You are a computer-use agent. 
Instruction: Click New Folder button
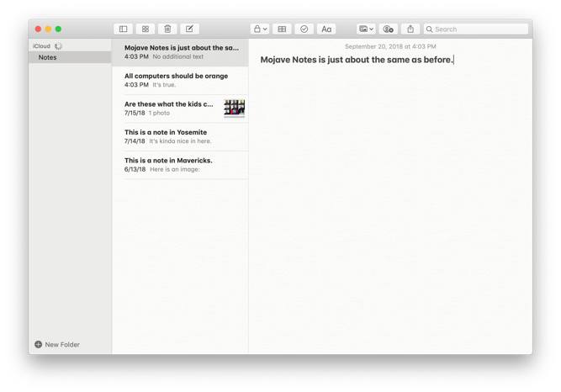coord(57,344)
